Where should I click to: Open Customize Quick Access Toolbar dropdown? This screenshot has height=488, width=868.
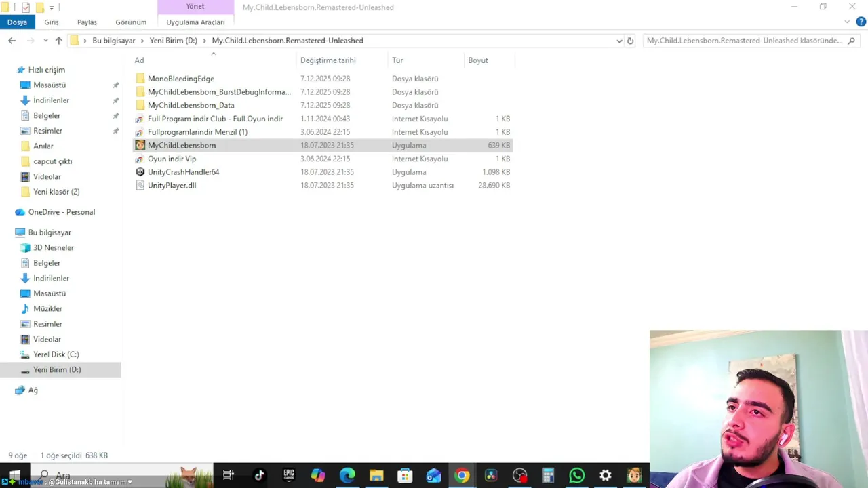(x=52, y=8)
